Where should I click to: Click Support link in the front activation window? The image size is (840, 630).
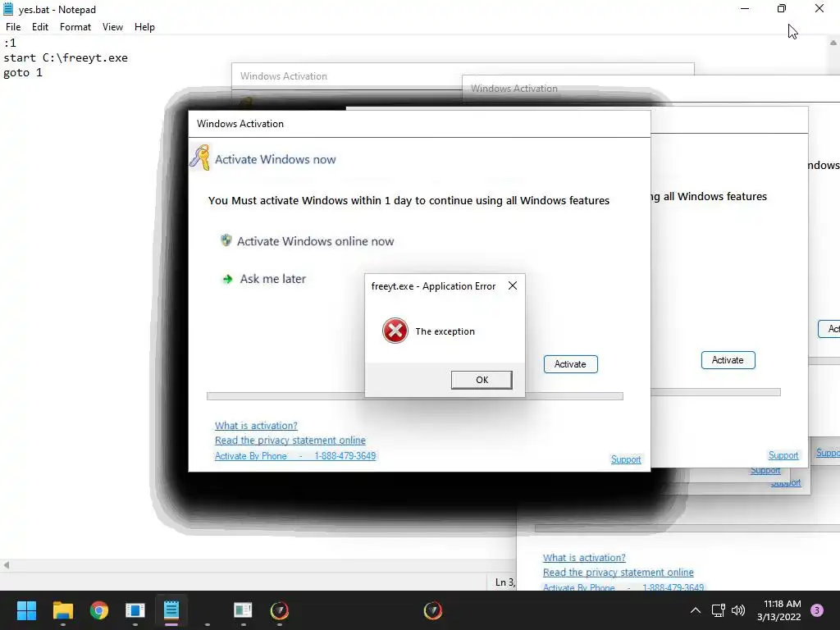coord(626,459)
